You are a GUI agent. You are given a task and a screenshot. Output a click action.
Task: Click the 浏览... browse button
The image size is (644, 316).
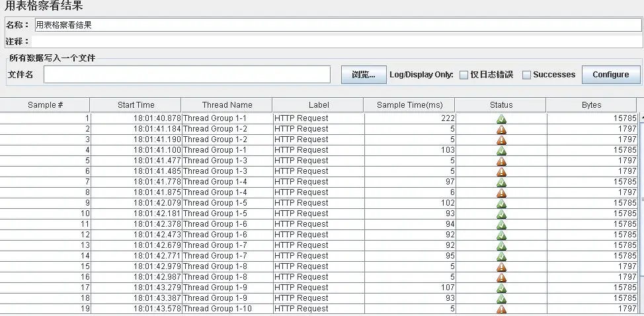[x=364, y=75]
